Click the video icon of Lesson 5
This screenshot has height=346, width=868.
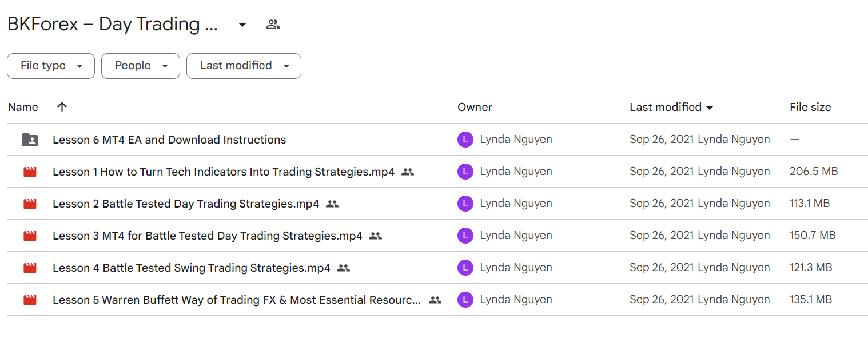[30, 300]
